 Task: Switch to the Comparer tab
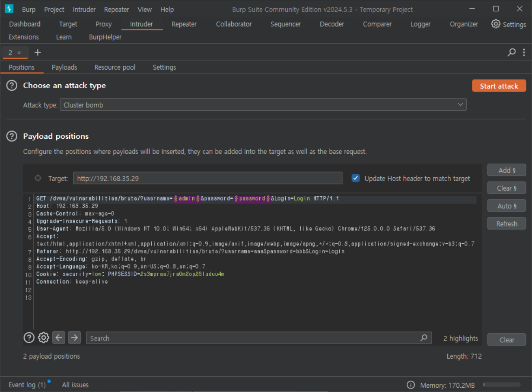pyautogui.click(x=377, y=24)
